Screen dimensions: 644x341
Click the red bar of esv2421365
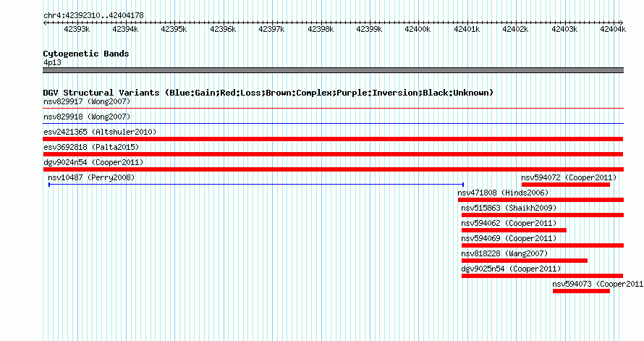click(x=333, y=139)
